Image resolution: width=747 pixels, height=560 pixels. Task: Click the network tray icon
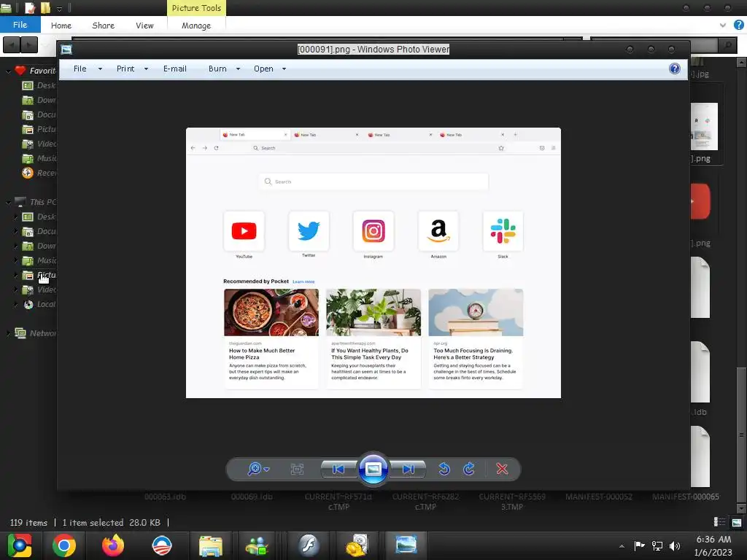[x=657, y=545]
